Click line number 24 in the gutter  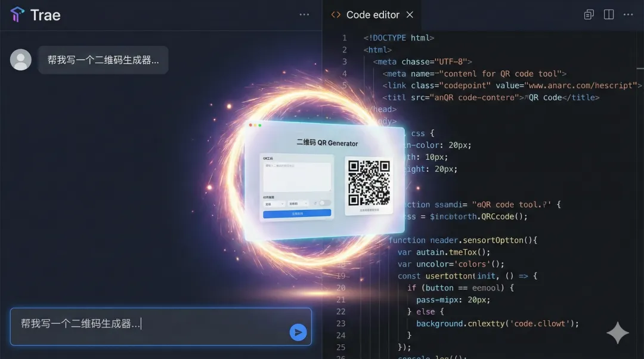(x=341, y=336)
